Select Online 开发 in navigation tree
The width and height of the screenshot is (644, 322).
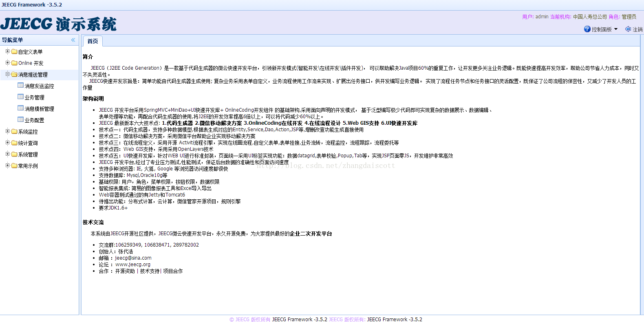pos(31,63)
